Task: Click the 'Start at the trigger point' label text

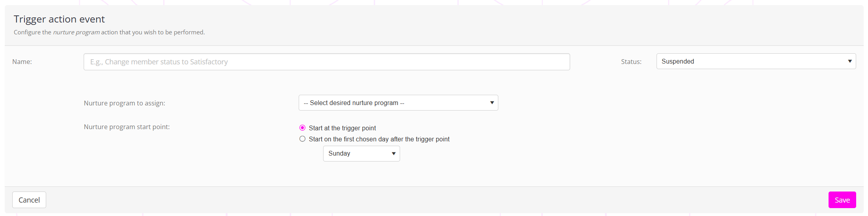Action: coord(342,128)
